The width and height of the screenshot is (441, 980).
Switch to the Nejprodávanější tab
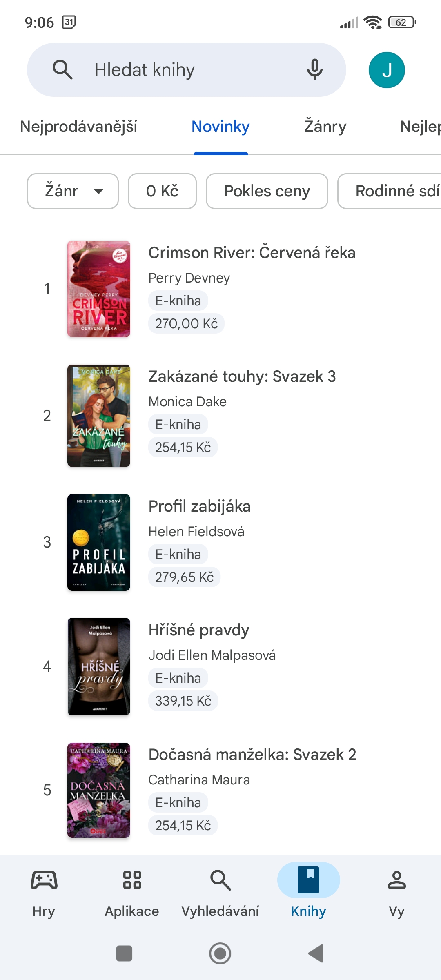pos(78,127)
